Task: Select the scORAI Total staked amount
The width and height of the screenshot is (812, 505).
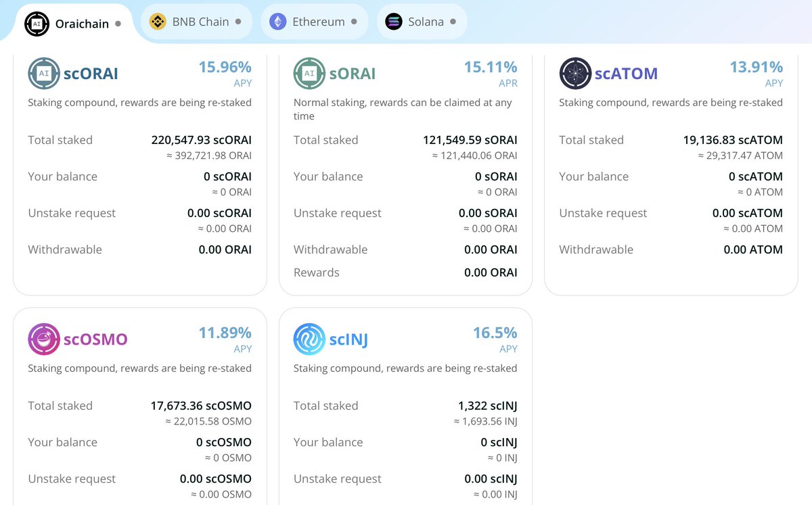Action: pos(202,140)
